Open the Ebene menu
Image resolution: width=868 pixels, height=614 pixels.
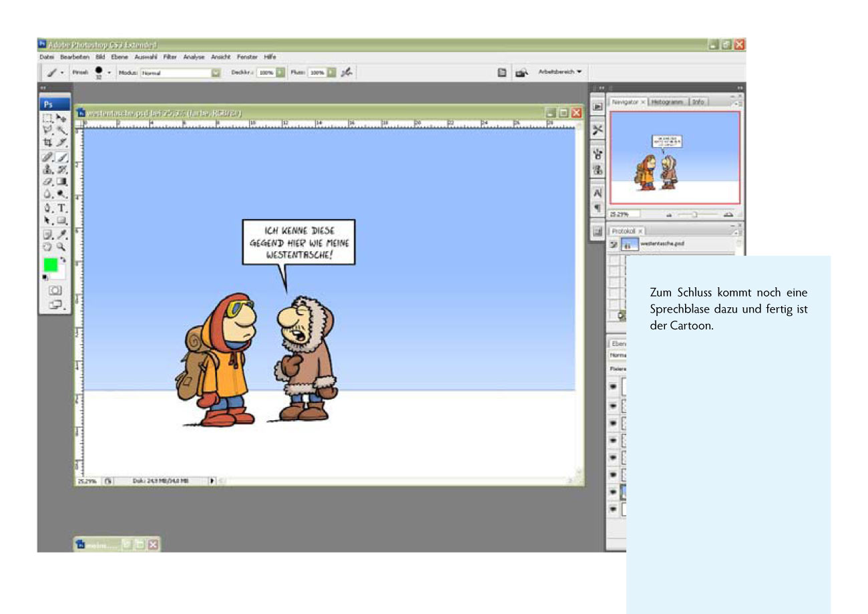click(x=120, y=57)
